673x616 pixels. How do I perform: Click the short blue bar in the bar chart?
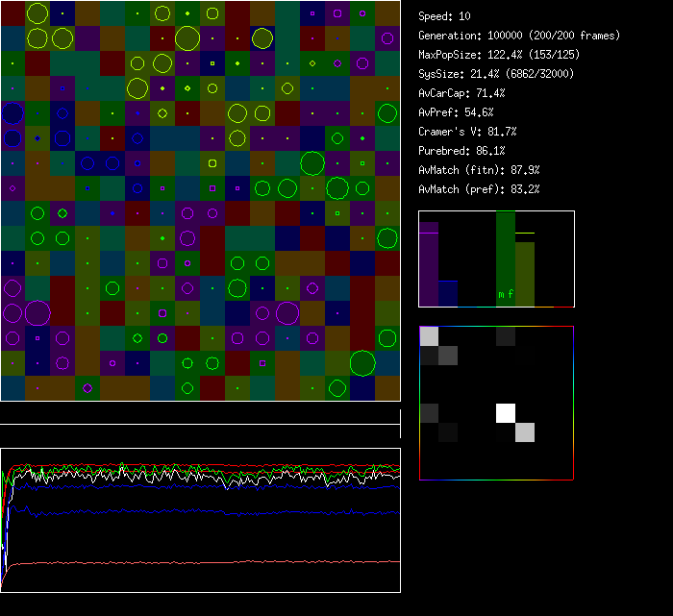pos(448,293)
